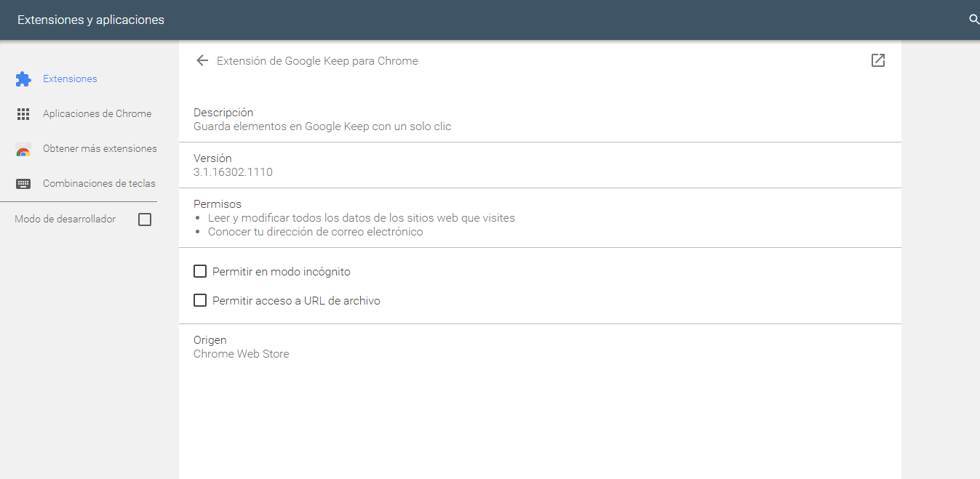Click the Extensión de Google Keep para Chrome title

click(317, 61)
